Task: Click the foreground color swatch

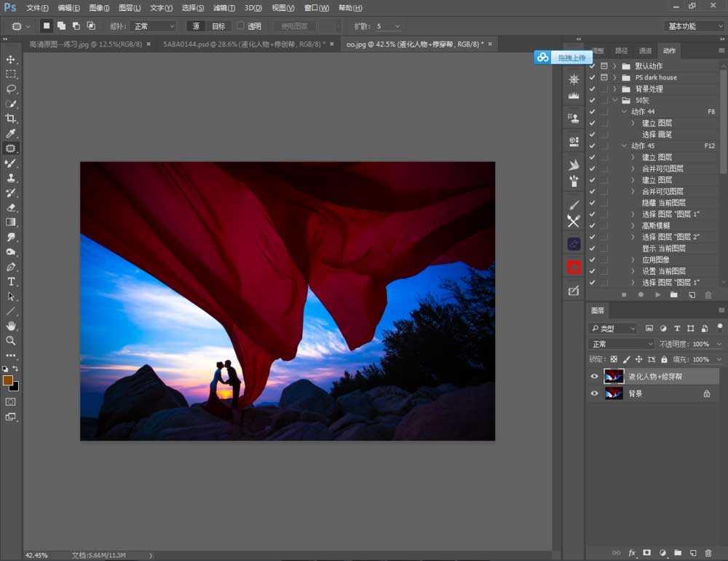Action: 9,380
